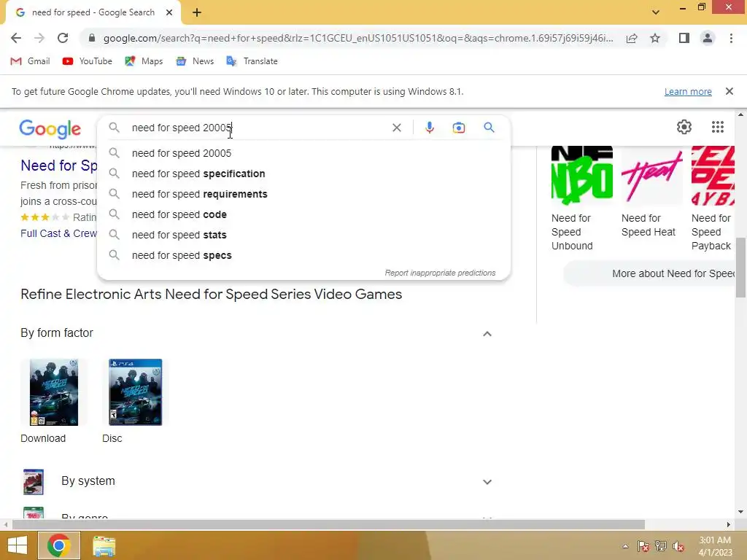Click 'More about Need for Speed' button
747x560 pixels.
point(649,274)
